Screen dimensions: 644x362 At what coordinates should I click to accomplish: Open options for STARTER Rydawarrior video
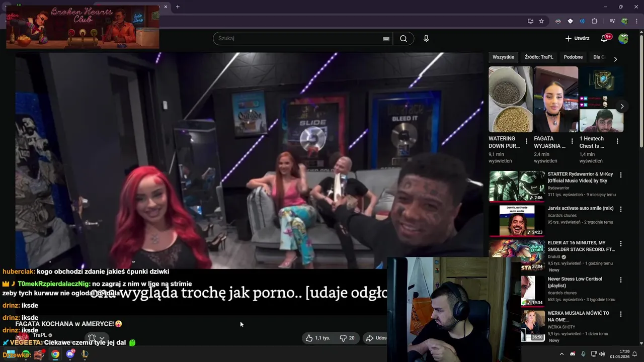(620, 175)
